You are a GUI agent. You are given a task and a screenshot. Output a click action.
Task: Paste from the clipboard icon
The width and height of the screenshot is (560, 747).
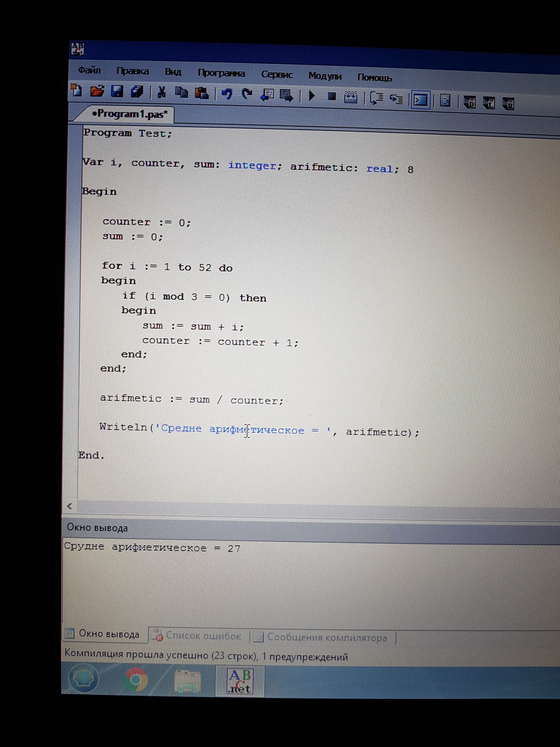(x=202, y=94)
